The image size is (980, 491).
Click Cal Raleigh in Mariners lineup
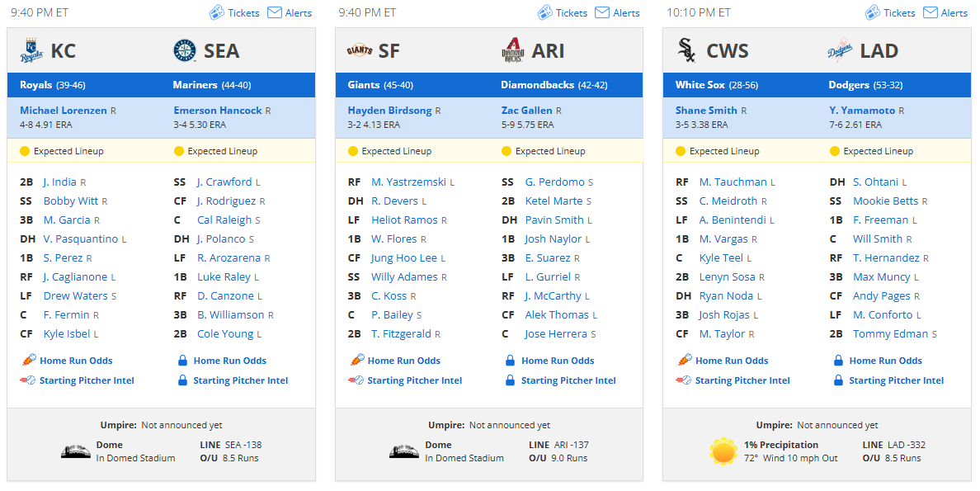click(224, 220)
